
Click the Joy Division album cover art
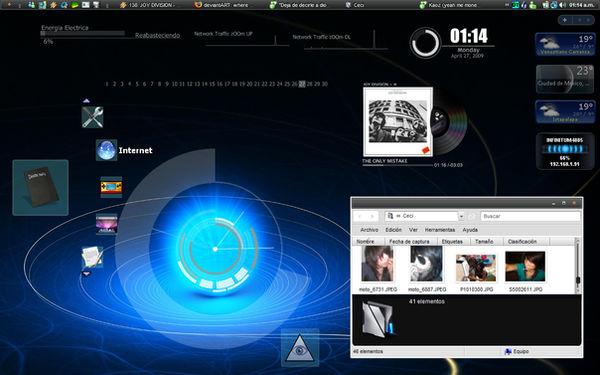[398, 122]
